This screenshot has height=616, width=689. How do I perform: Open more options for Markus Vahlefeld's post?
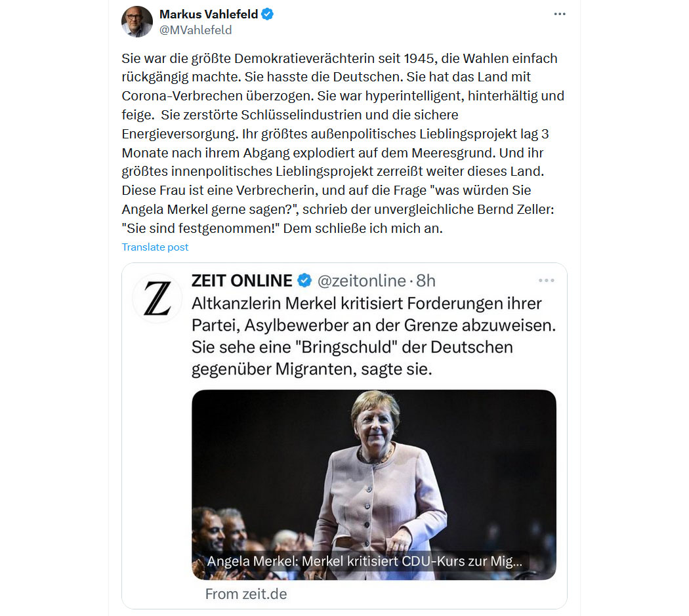[559, 14]
